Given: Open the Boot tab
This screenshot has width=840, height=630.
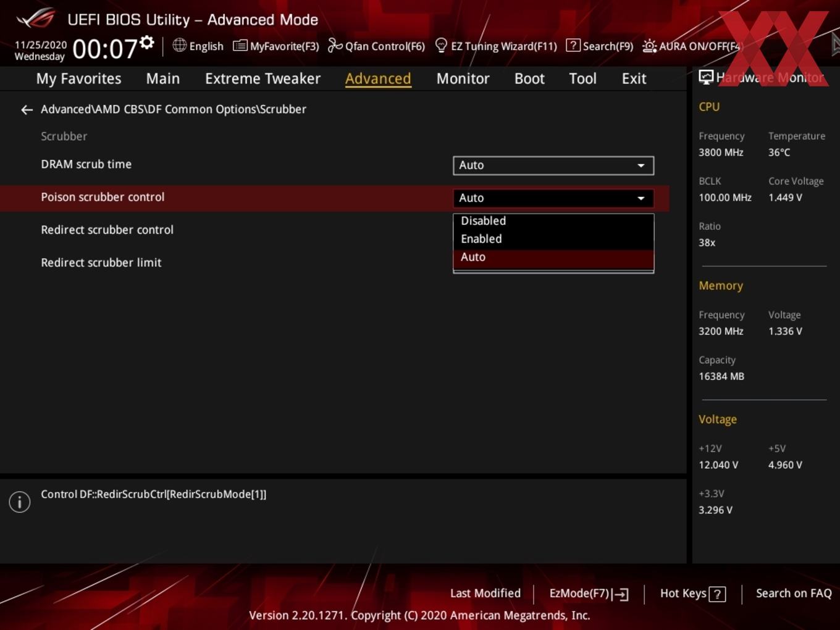Looking at the screenshot, I should tap(529, 78).
